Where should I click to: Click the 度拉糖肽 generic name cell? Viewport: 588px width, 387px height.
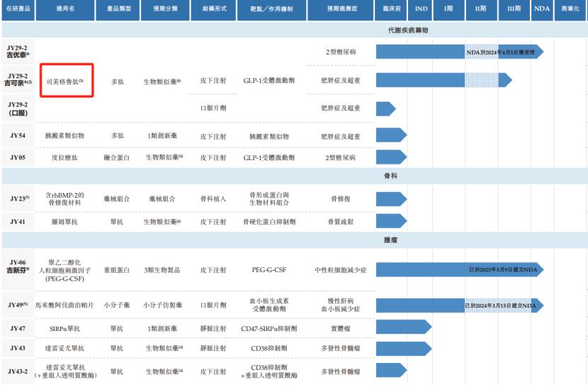tap(64, 157)
